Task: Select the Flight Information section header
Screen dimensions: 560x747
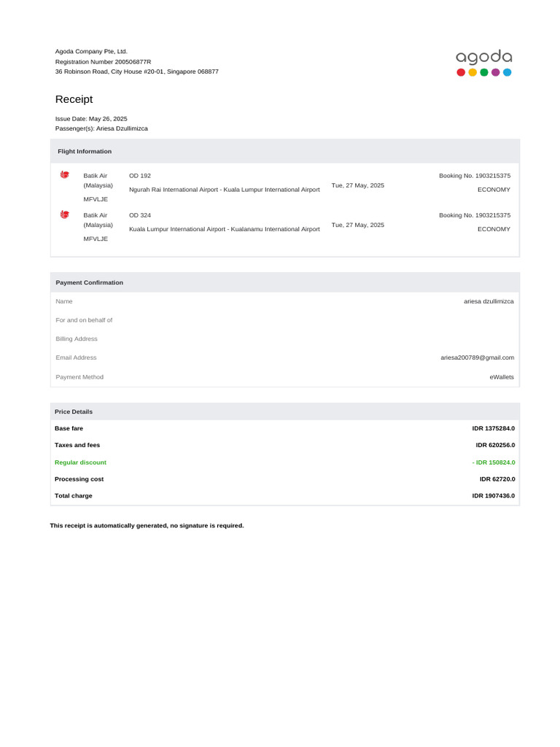Action: 85,152
